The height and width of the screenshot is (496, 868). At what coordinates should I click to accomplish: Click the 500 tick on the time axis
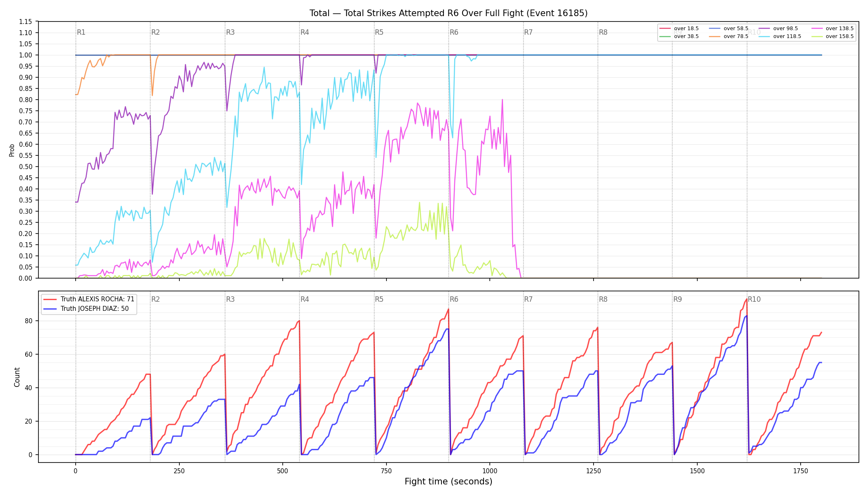click(283, 471)
